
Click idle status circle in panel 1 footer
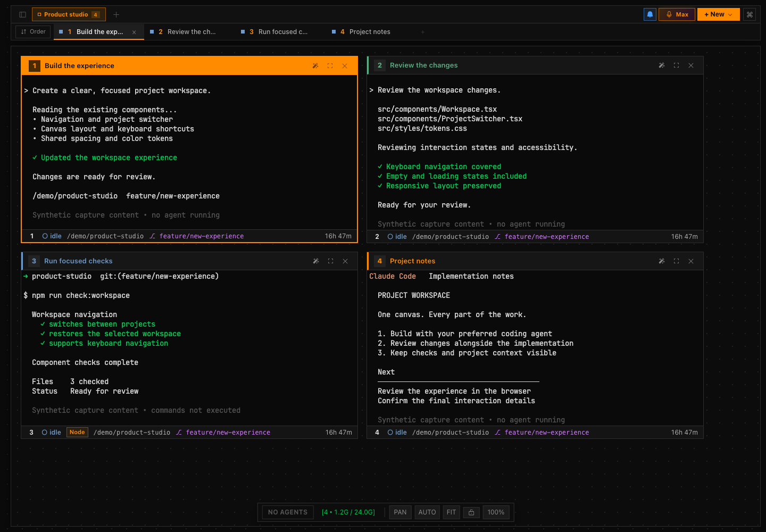[x=45, y=236]
